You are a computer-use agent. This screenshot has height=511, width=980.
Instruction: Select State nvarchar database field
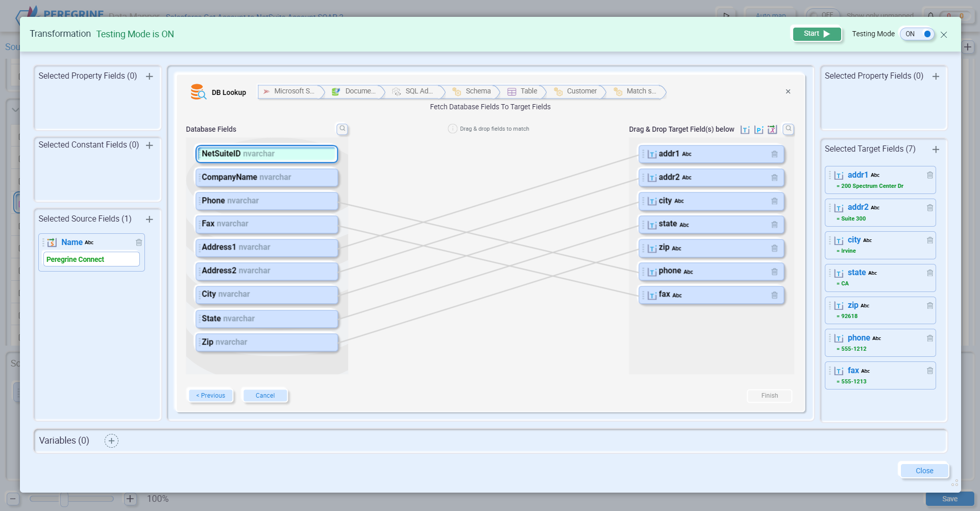(x=266, y=319)
